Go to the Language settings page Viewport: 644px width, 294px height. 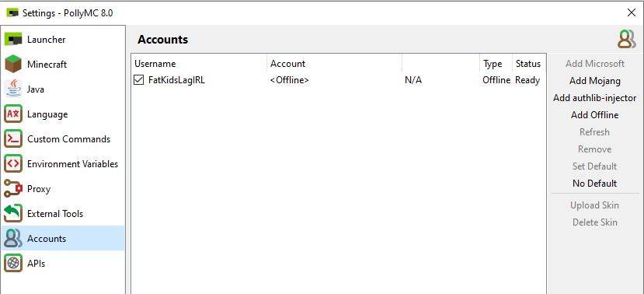coord(47,114)
